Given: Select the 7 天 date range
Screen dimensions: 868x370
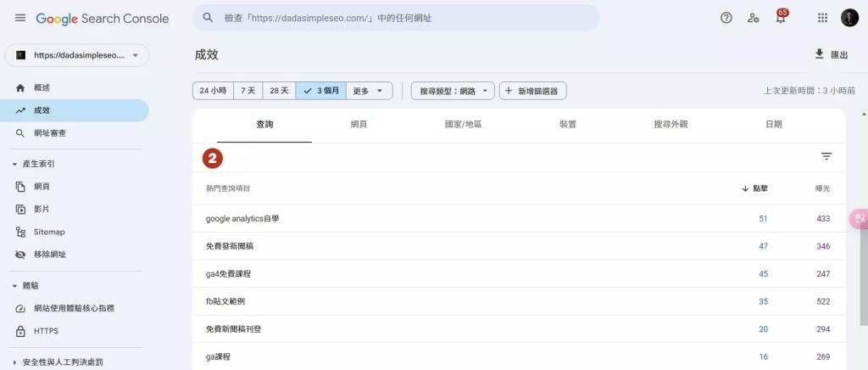Looking at the screenshot, I should point(248,91).
